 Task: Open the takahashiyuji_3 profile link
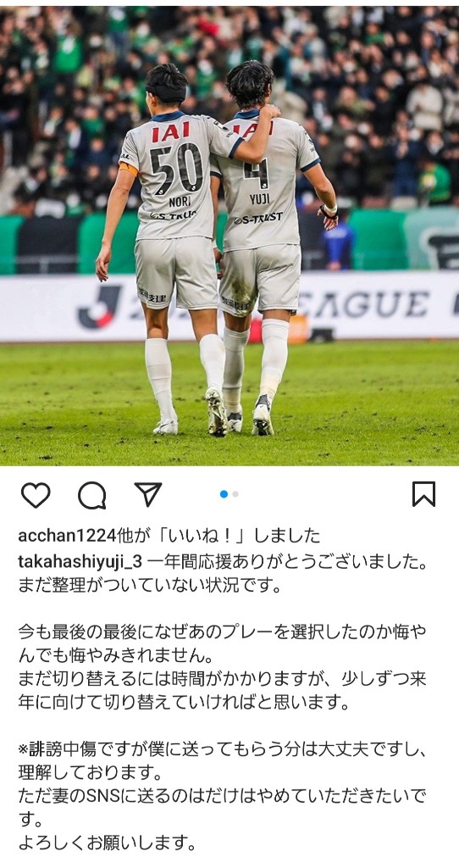(x=80, y=561)
